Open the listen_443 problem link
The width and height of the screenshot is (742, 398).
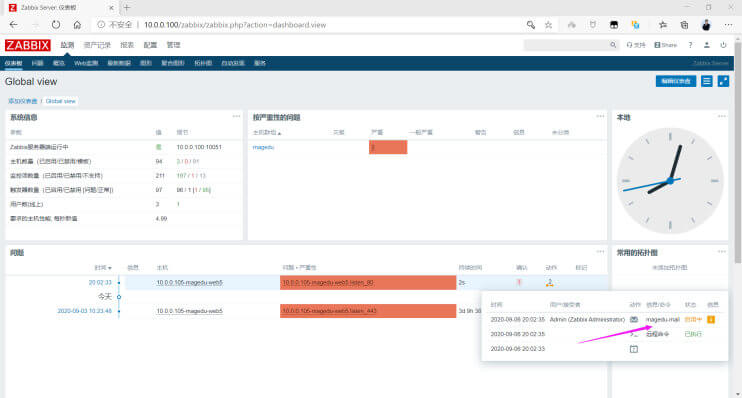[x=329, y=311]
